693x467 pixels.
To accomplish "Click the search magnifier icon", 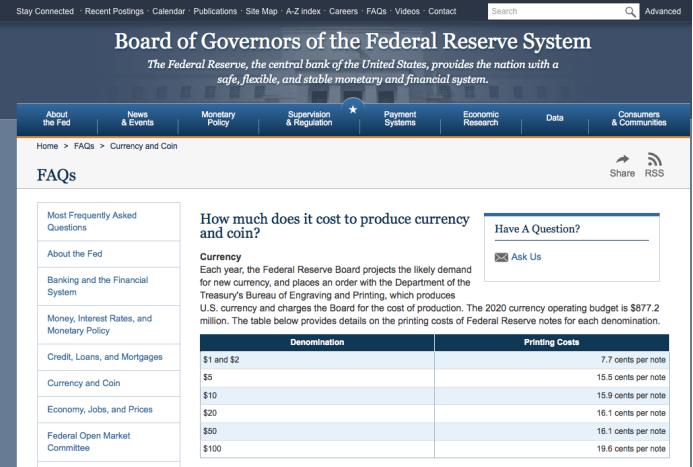I will coord(630,11).
